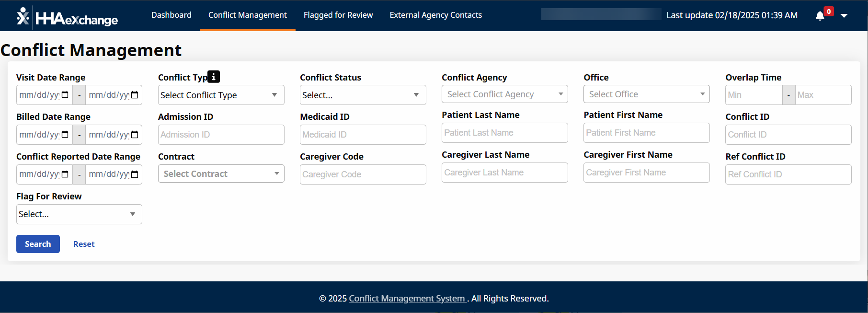The height and width of the screenshot is (313, 868).
Task: Switch to Flagged for Review tab
Action: tap(338, 15)
